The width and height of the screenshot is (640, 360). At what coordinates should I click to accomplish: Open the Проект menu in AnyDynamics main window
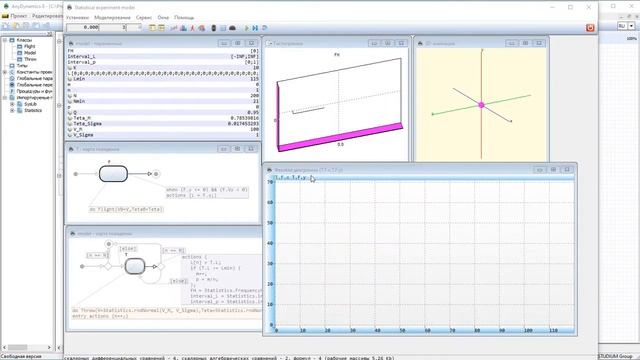pyautogui.click(x=18, y=16)
